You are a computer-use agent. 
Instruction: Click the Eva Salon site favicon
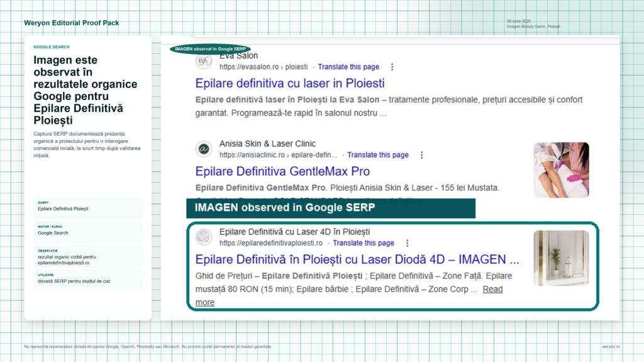pyautogui.click(x=203, y=61)
